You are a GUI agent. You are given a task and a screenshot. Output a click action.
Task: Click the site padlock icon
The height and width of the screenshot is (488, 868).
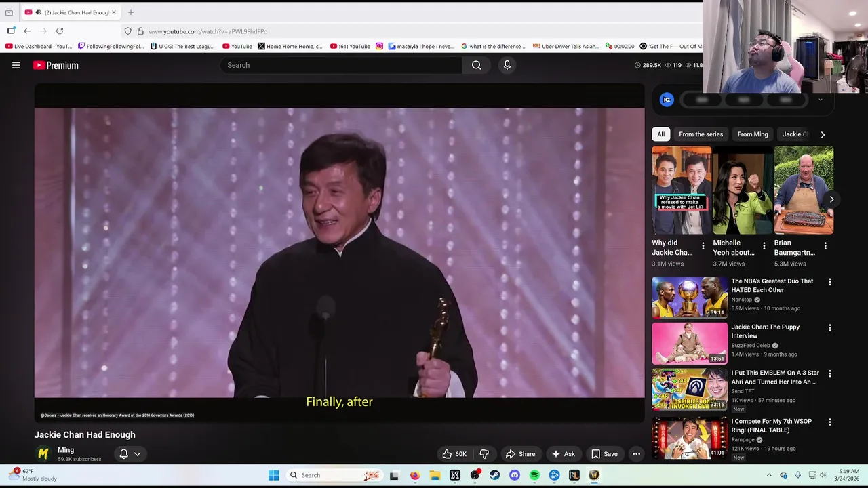140,31
